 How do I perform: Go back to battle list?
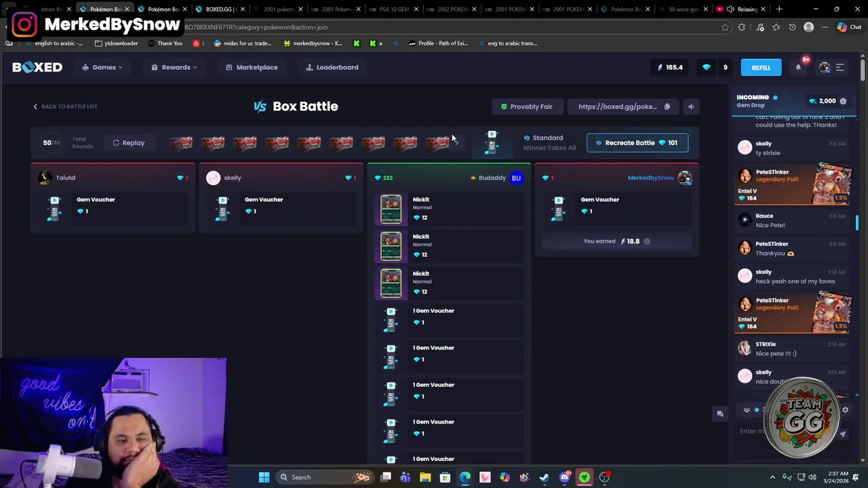pyautogui.click(x=65, y=106)
